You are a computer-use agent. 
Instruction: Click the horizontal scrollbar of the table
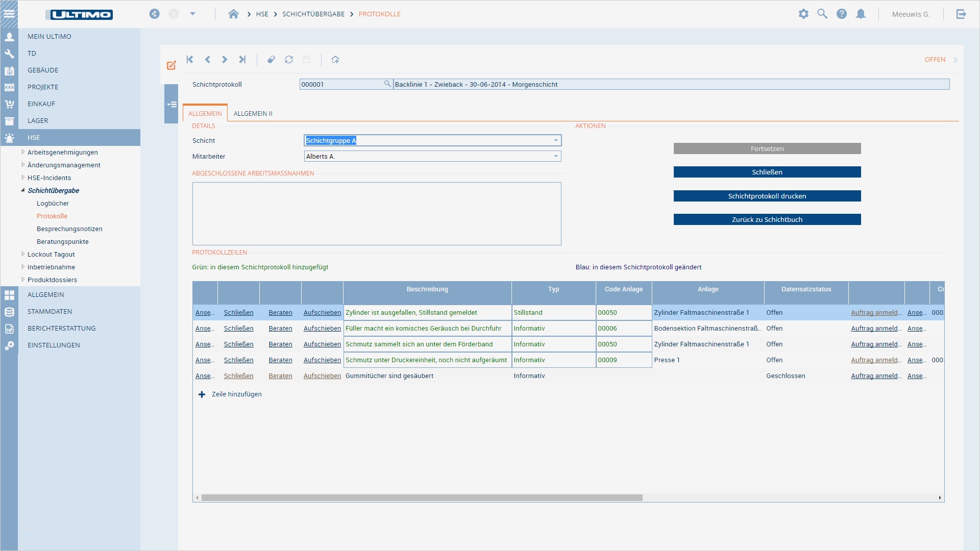pos(422,497)
